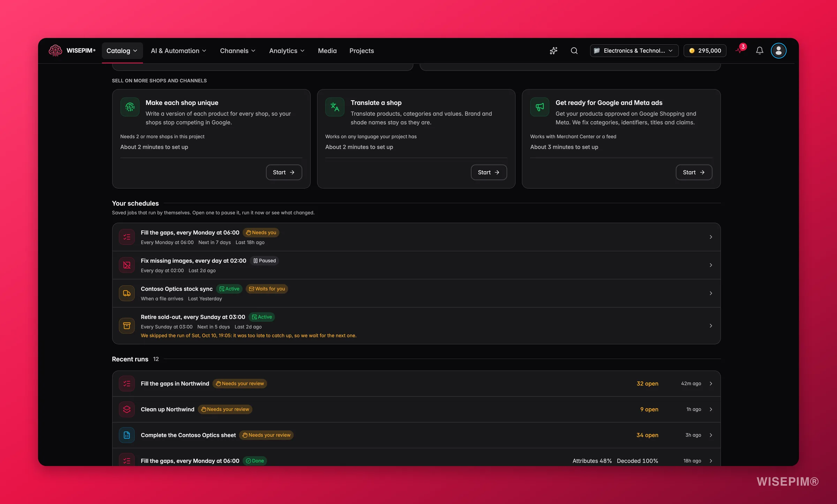Expand the Analytics menu

click(x=287, y=51)
